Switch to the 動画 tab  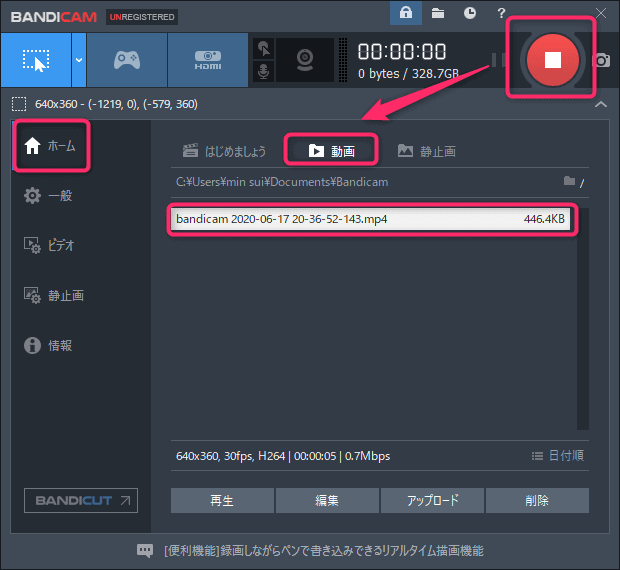pyautogui.click(x=331, y=151)
